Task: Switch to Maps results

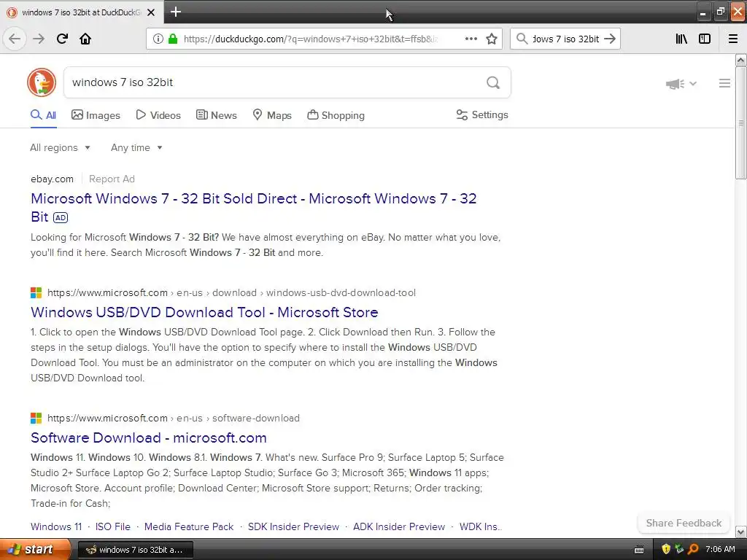Action: point(272,115)
